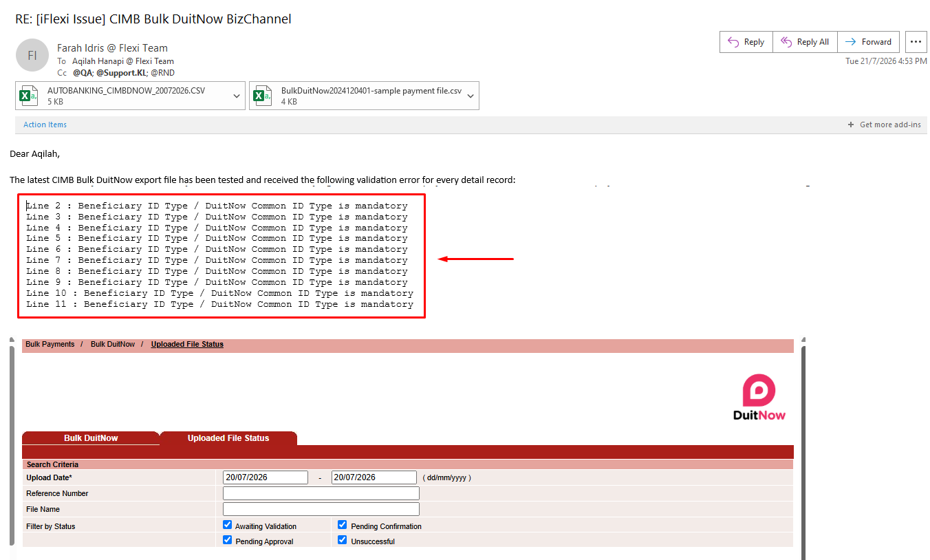Select the Uploaded File Status tab

coord(228,438)
